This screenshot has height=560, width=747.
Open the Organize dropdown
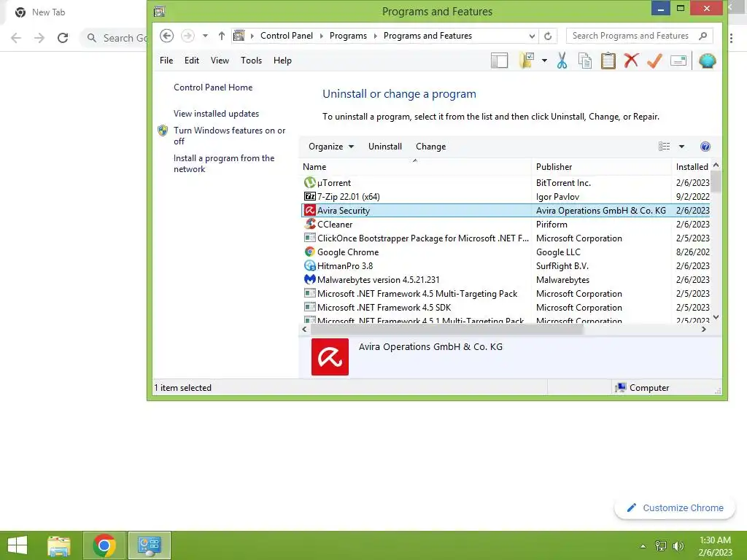coord(331,147)
